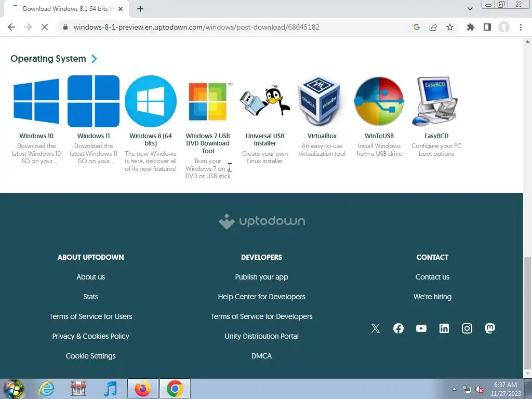Open Privacy & Cookies Policy
The height and width of the screenshot is (399, 532).
point(90,336)
